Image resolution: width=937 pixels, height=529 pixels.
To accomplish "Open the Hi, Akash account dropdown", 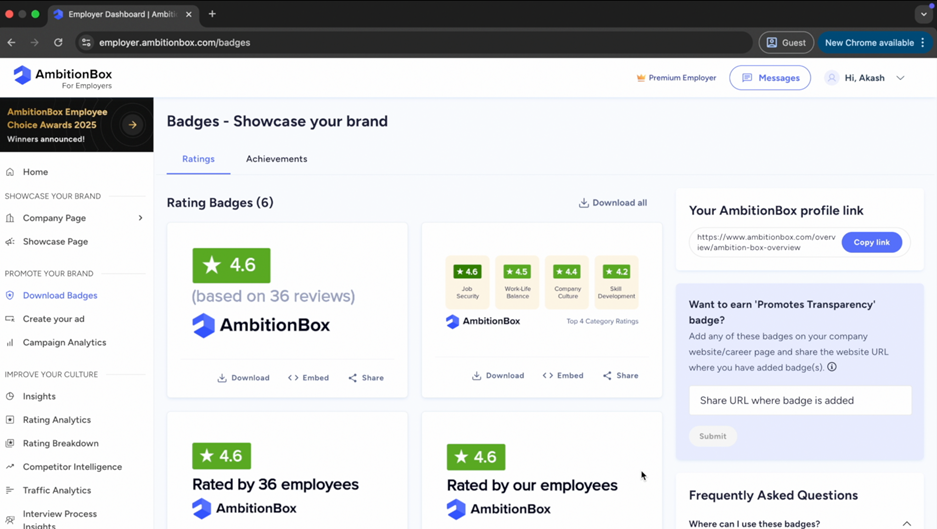I will (x=866, y=78).
